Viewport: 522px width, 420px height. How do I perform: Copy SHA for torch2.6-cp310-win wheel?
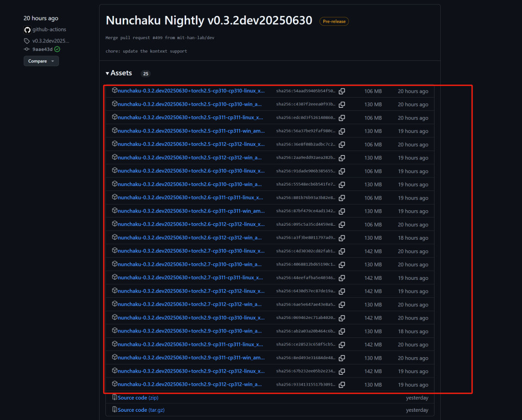[342, 184]
